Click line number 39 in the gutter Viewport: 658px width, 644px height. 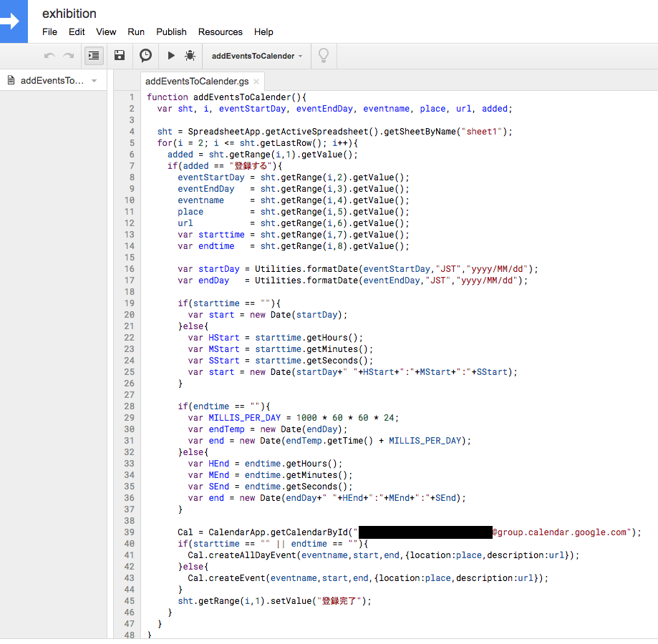point(129,532)
